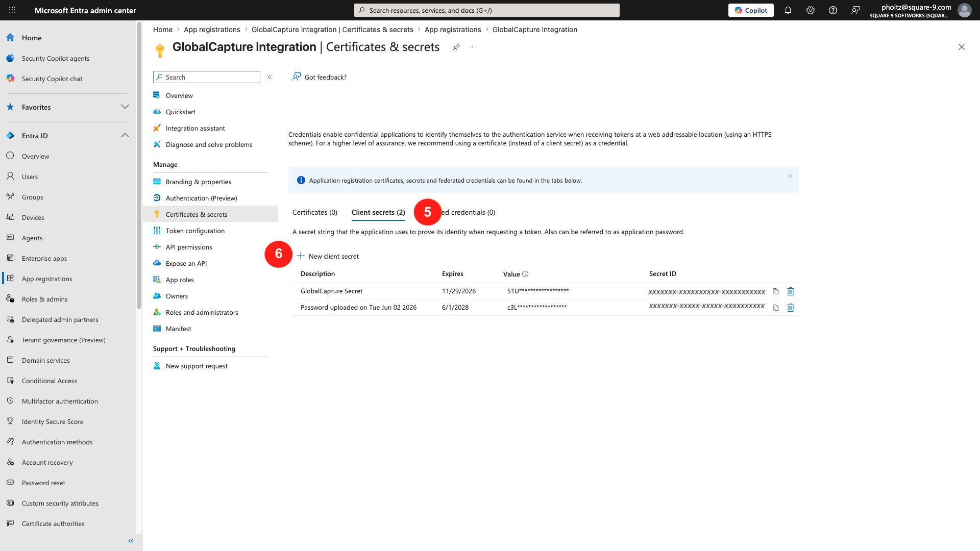Collapse the left navigation sidebar

tap(131, 541)
